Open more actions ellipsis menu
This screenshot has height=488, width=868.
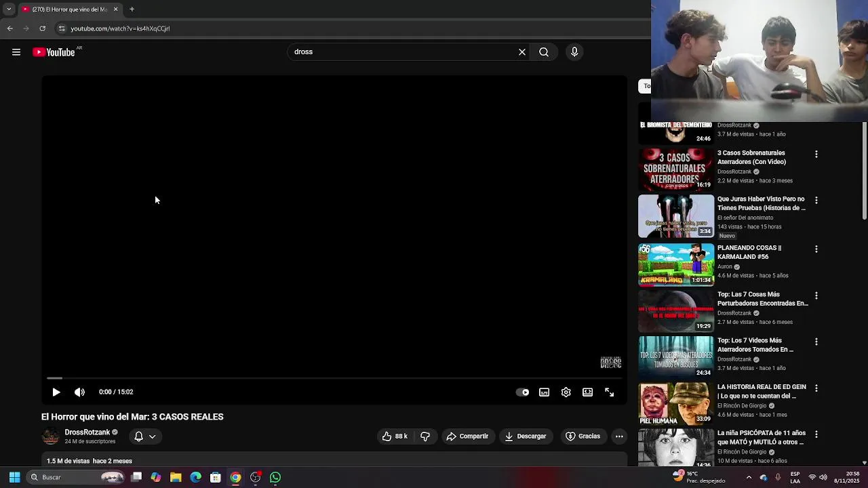tap(619, 436)
